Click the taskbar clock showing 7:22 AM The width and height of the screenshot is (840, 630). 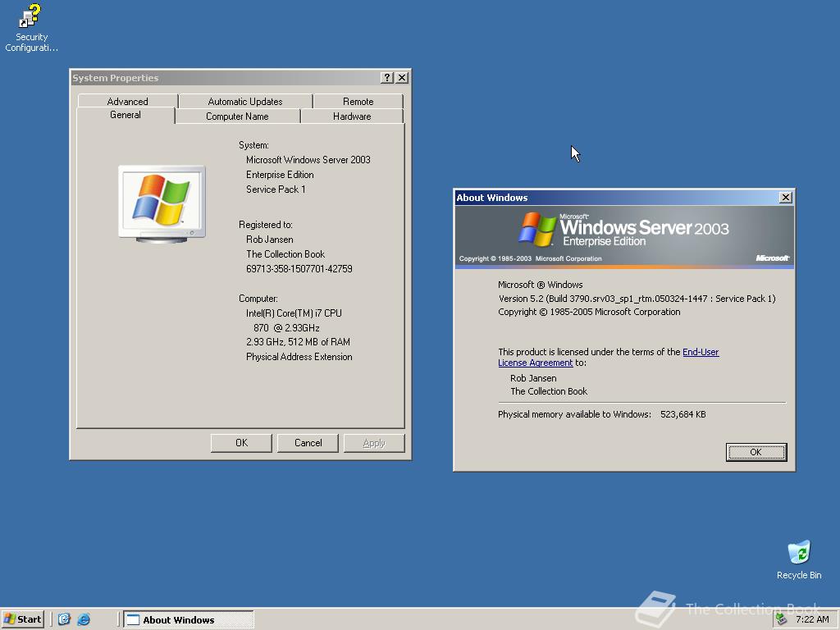pyautogui.click(x=812, y=619)
